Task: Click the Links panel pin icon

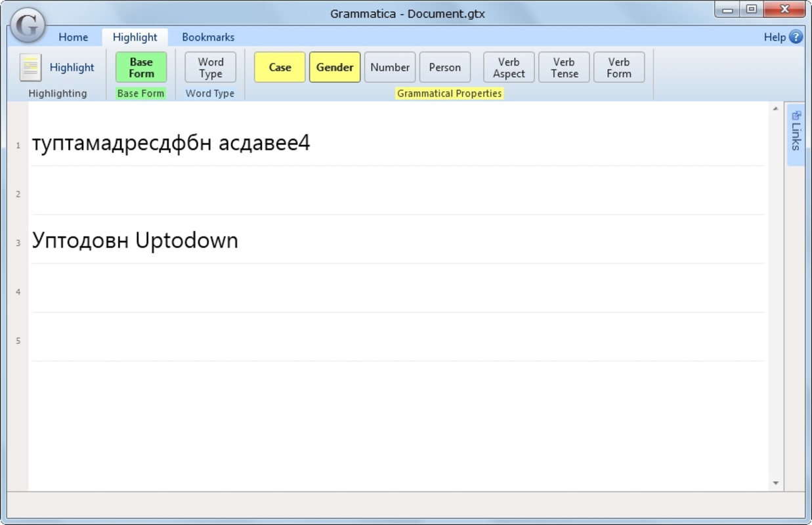Action: pos(796,115)
